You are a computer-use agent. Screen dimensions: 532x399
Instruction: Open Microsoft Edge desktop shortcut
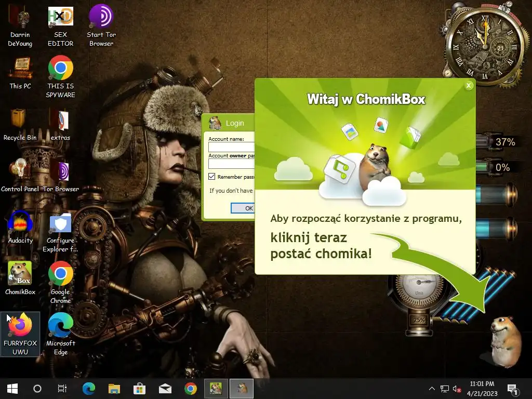click(60, 334)
